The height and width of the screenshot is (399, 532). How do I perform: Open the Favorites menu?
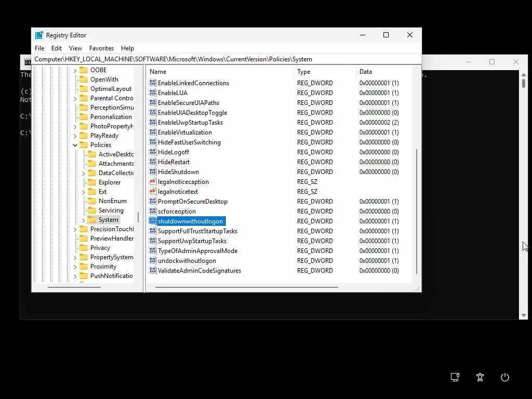click(x=101, y=48)
